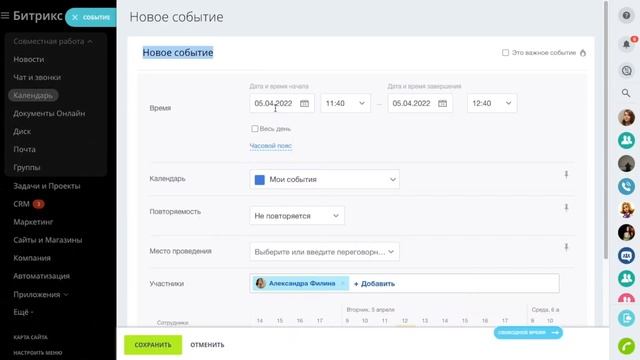Click the Александра Филина avatar in participants
640x360 pixels.
[x=260, y=283]
